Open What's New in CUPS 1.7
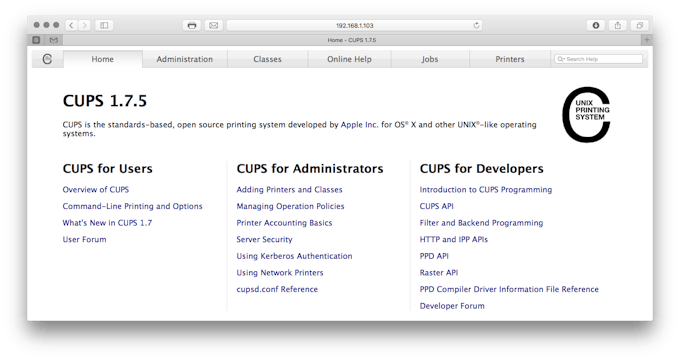Screen dimensions: 680x360 [x=107, y=223]
